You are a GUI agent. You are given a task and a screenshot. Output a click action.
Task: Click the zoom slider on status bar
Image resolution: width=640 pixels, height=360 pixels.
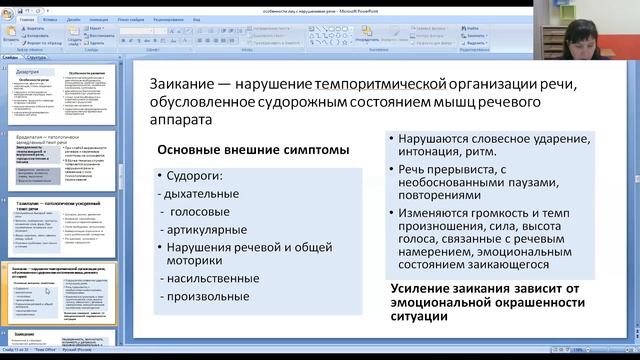tap(608, 350)
